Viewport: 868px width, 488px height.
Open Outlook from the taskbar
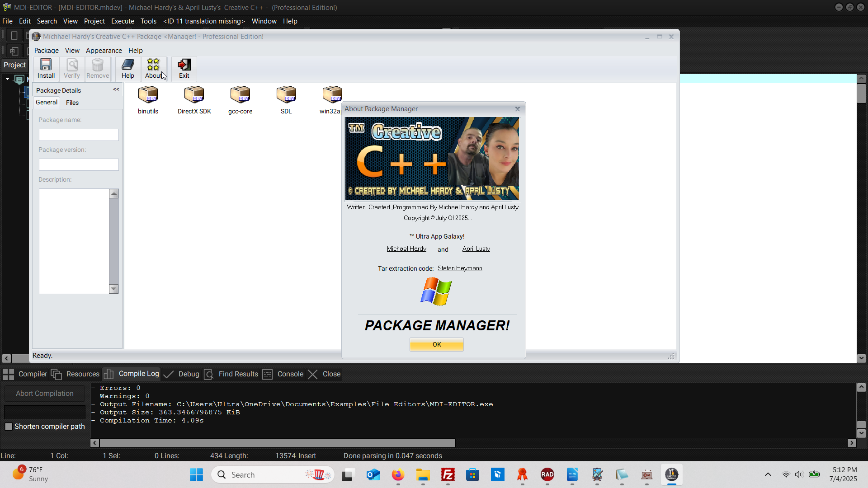click(373, 475)
